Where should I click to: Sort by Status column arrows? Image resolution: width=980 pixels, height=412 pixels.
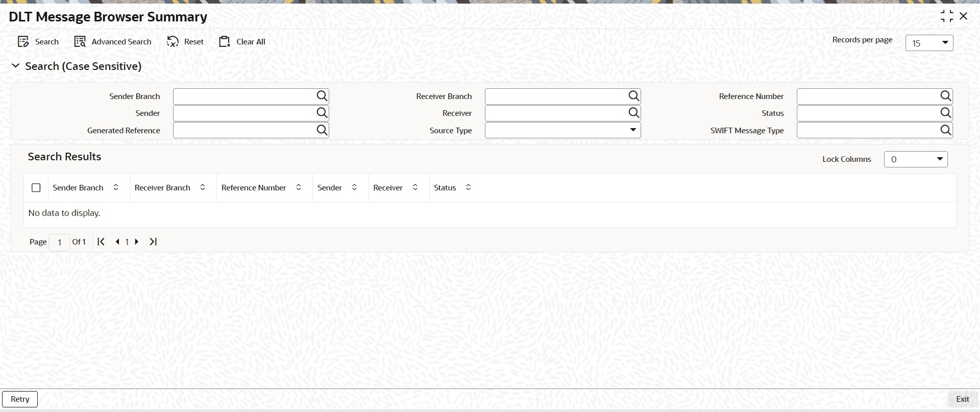click(468, 187)
